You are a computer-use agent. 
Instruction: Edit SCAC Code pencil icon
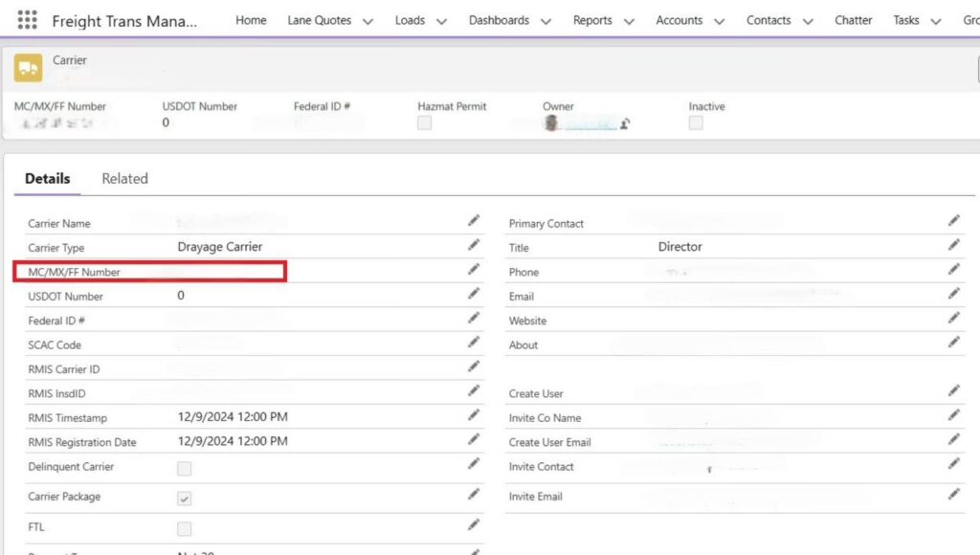tap(474, 343)
